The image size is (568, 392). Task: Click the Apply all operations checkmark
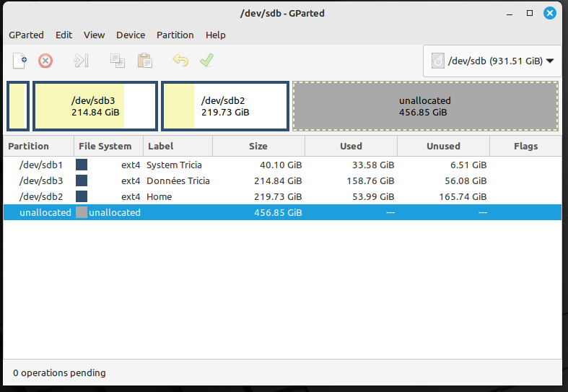click(207, 61)
